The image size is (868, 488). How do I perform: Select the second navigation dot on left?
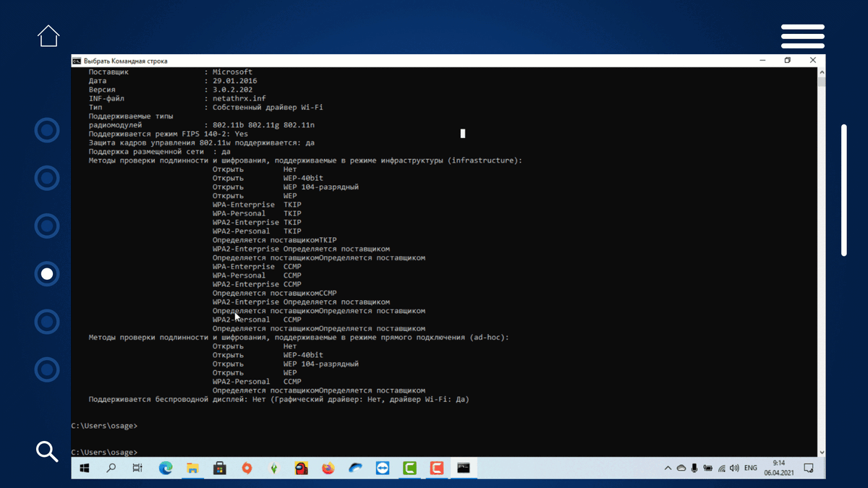[47, 179]
